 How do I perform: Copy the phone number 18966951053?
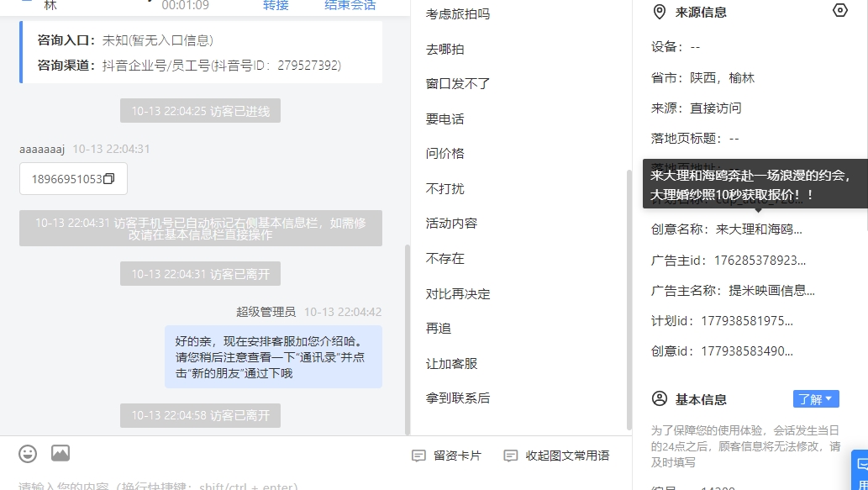click(109, 179)
